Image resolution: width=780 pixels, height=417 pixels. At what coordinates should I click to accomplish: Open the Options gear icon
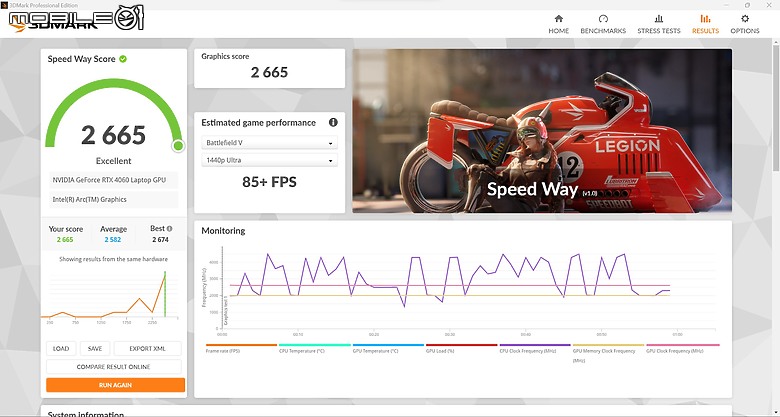click(x=745, y=19)
